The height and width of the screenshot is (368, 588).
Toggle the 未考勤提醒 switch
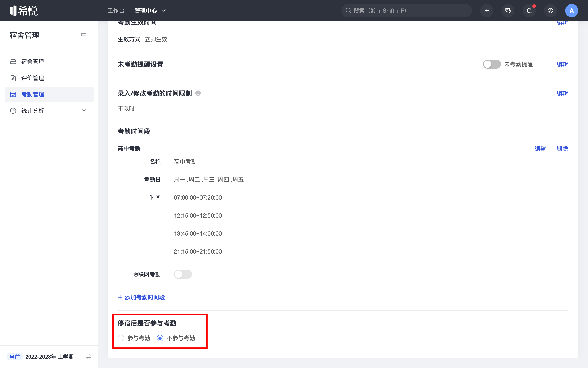coord(492,64)
